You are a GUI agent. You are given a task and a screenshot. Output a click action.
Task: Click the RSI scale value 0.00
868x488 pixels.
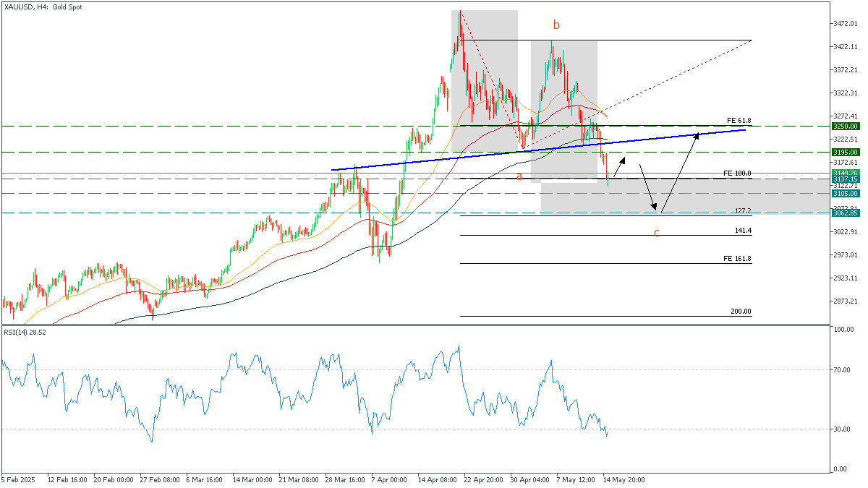[840, 470]
